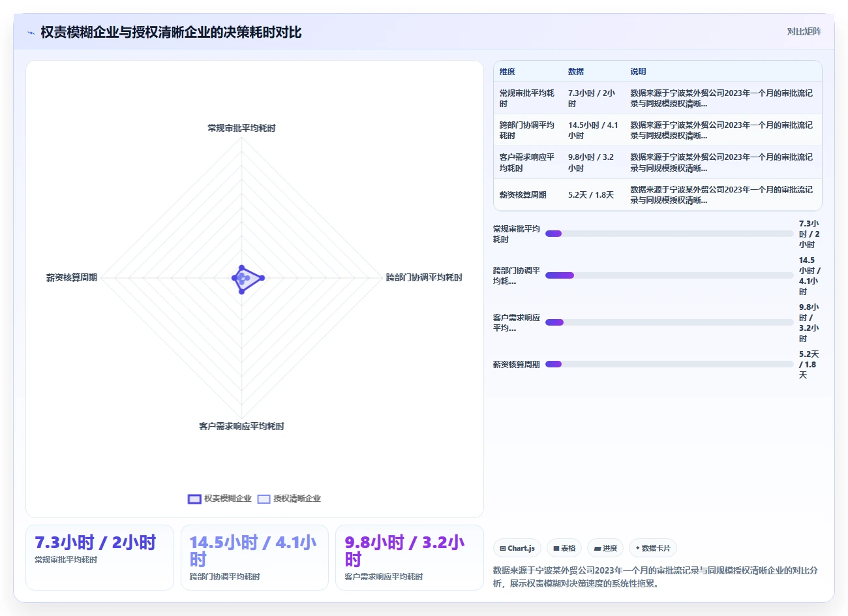The image size is (848, 616).
Task: Click the 跨部门协调平均耗时 progress bar
Action: pos(669,275)
